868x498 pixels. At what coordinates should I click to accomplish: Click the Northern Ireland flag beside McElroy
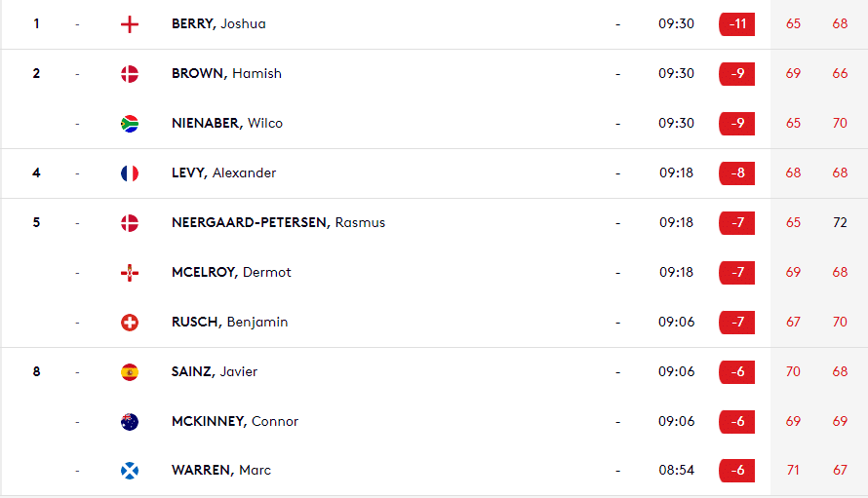(130, 273)
